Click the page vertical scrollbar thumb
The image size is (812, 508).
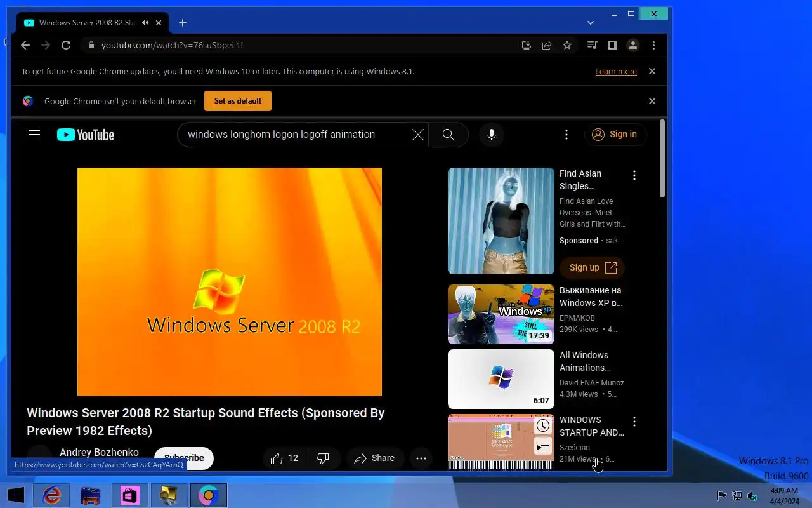coord(663,159)
